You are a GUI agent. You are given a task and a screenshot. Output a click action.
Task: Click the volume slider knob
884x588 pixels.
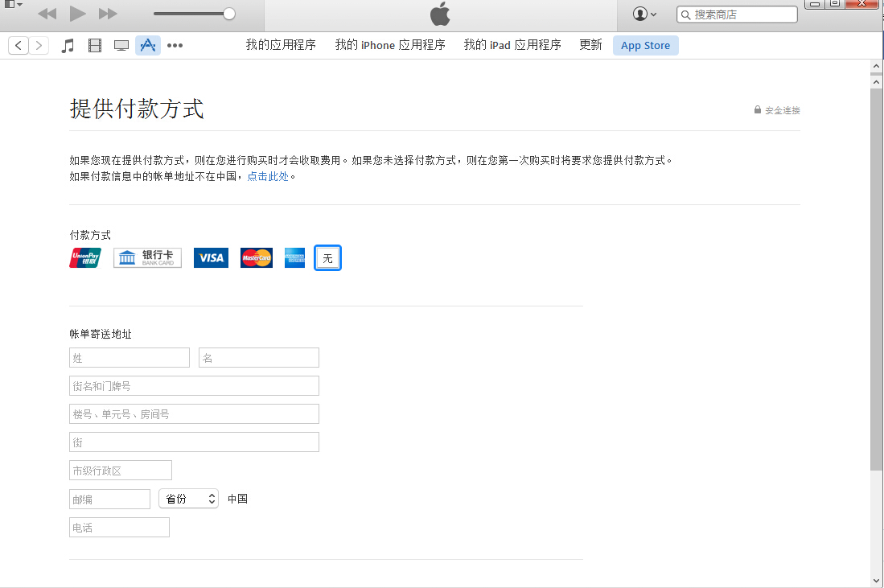coord(229,14)
